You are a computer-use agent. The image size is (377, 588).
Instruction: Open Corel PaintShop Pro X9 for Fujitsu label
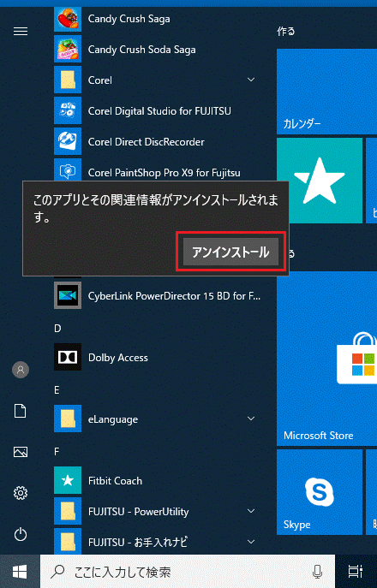tap(165, 173)
